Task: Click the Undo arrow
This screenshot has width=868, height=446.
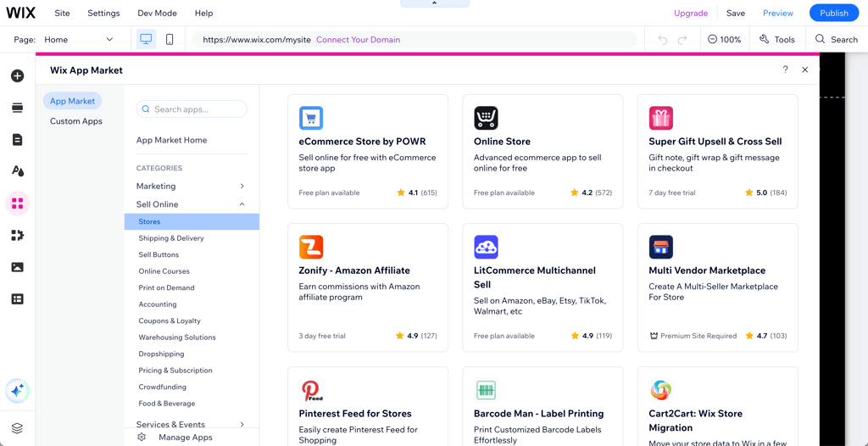Action: tap(663, 40)
